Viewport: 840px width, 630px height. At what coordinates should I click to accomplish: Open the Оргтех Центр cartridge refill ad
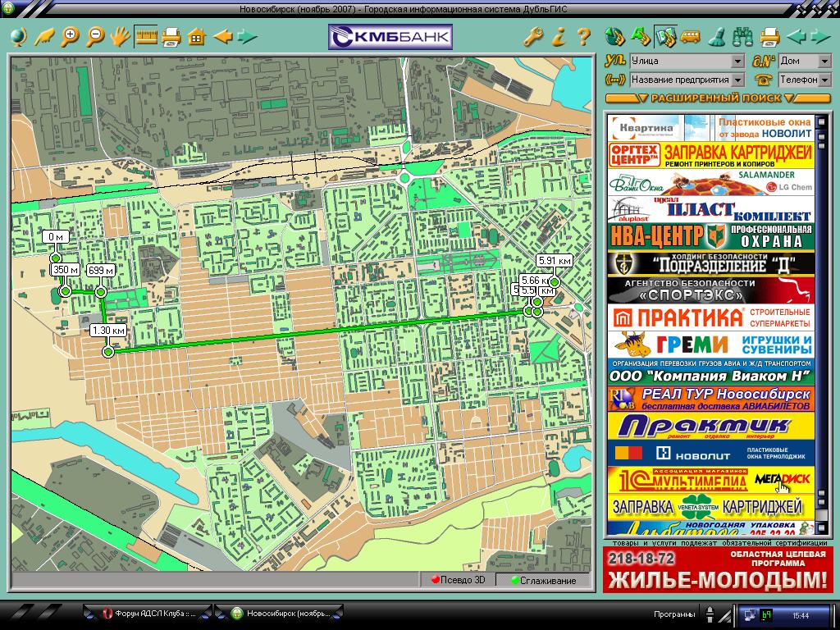coord(711,155)
